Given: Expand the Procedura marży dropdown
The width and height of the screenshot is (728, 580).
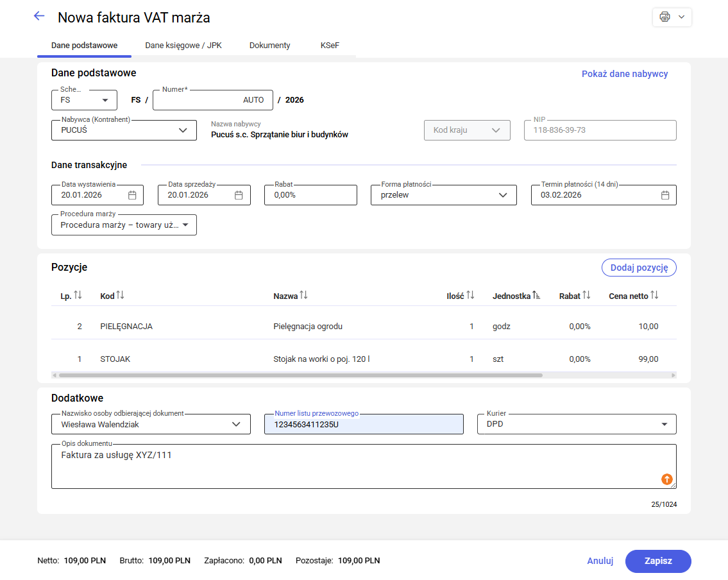Looking at the screenshot, I should coord(185,225).
